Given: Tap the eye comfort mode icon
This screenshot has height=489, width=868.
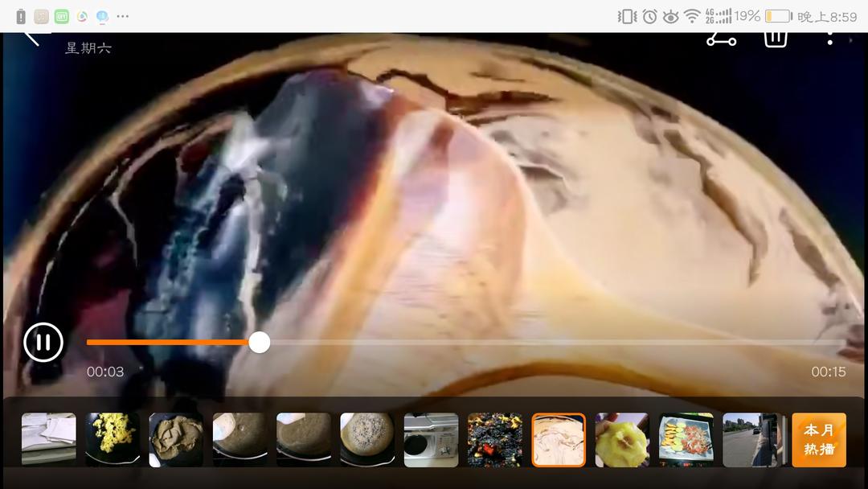Looking at the screenshot, I should (670, 16).
